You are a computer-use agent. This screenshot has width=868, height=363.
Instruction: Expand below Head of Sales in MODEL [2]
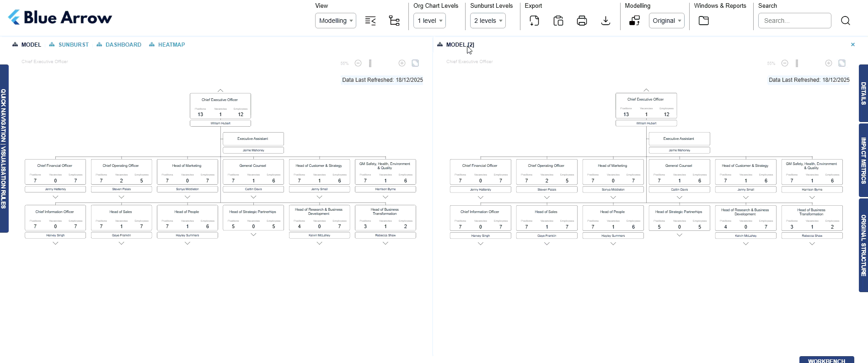click(547, 244)
